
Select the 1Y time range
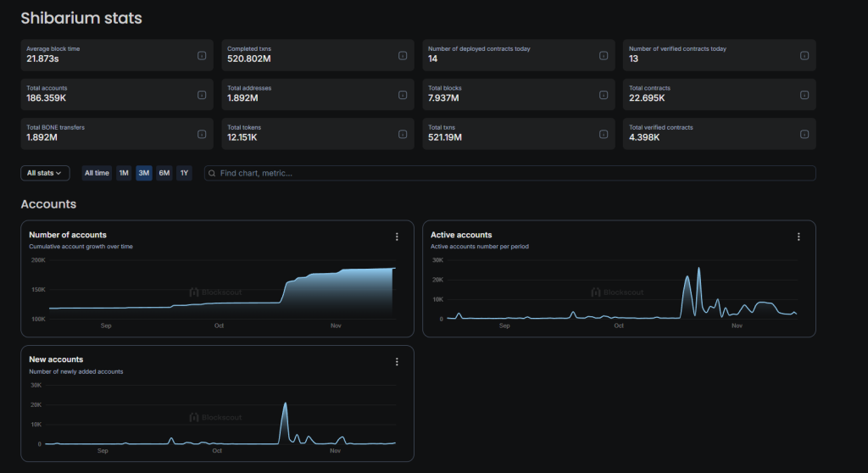coord(184,173)
